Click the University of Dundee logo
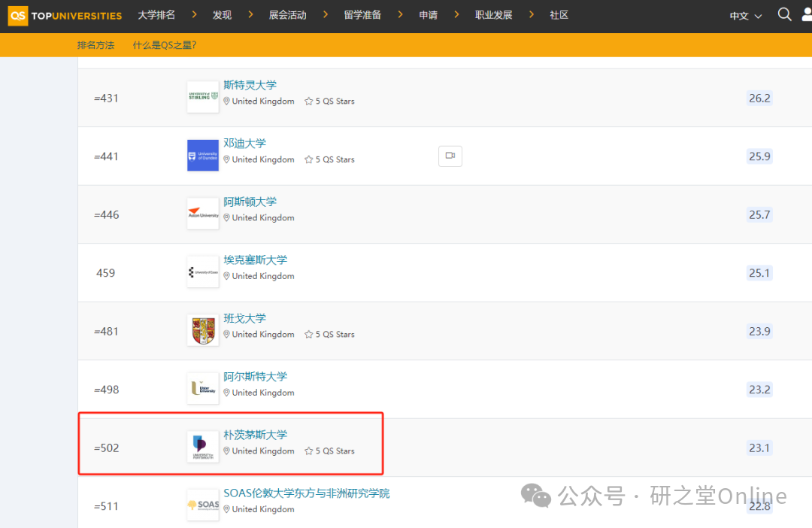 click(202, 156)
